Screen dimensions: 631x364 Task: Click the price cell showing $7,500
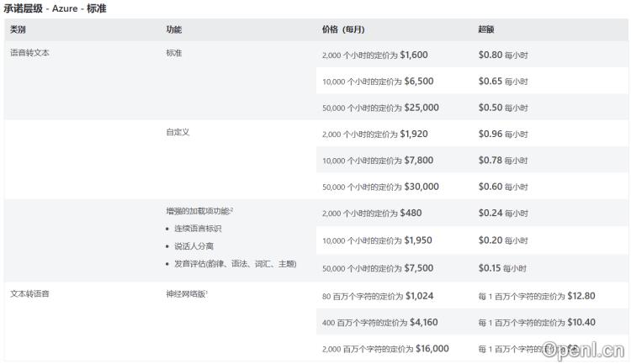tap(378, 268)
